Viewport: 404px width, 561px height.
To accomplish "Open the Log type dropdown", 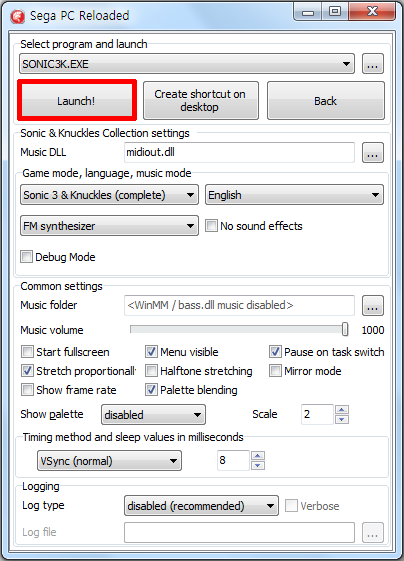I will tap(201, 506).
